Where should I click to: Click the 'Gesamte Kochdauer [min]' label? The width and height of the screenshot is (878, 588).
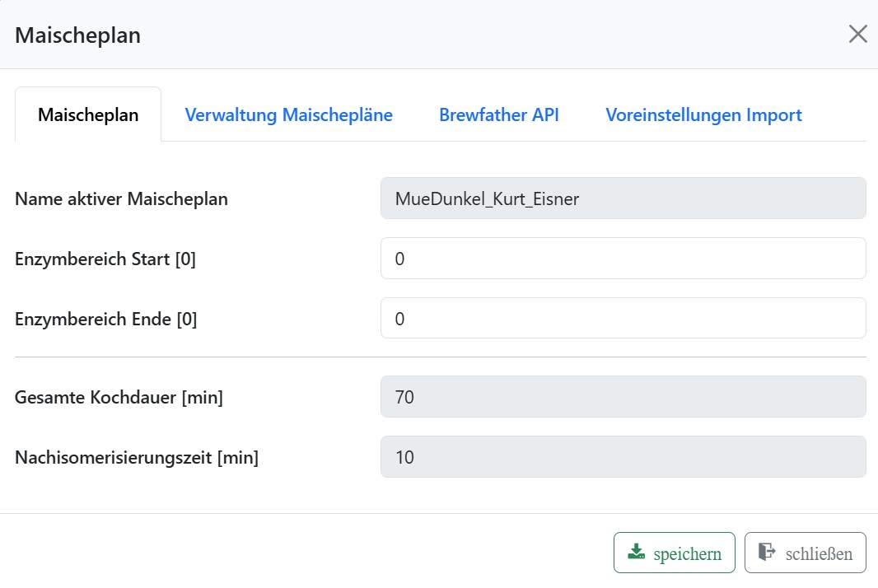pos(119,399)
